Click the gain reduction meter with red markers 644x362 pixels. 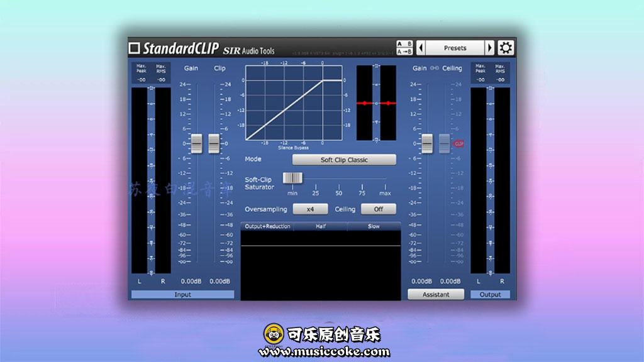pos(376,102)
